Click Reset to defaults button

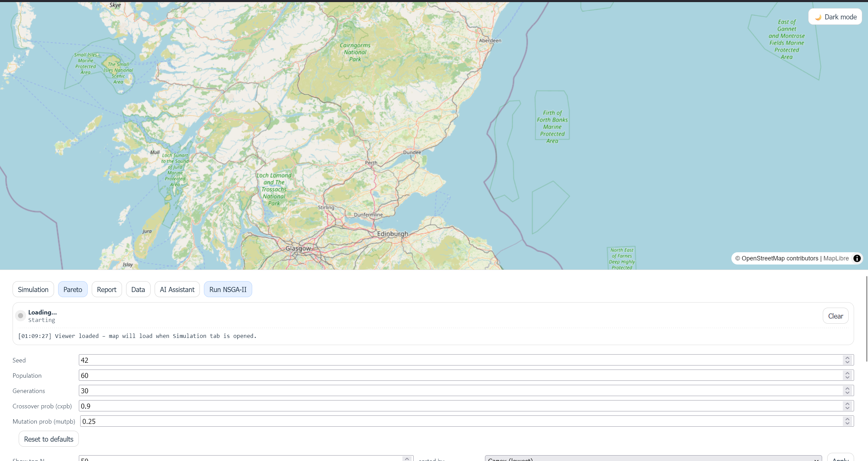[x=49, y=439]
